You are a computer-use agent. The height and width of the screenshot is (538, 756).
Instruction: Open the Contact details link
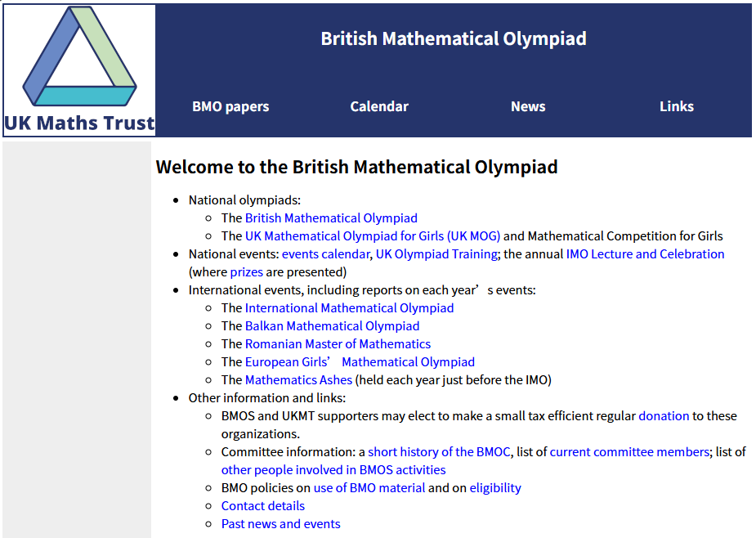pyautogui.click(x=263, y=506)
